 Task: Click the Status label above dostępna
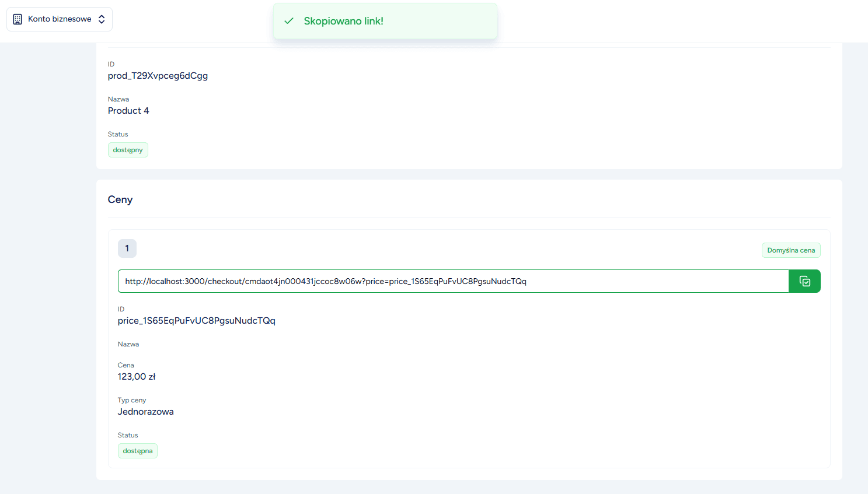tap(128, 435)
